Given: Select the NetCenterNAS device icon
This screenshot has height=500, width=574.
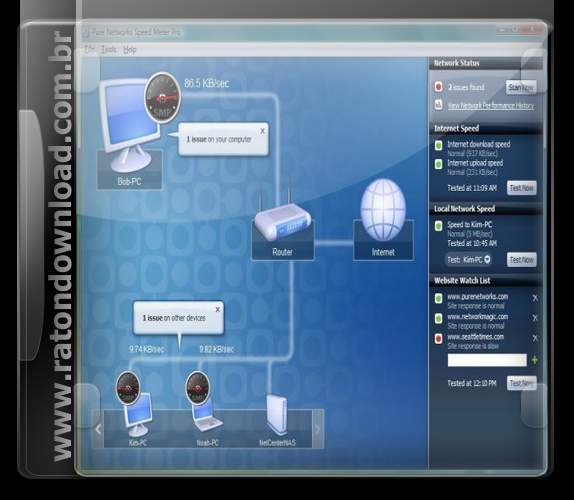Looking at the screenshot, I should (x=277, y=415).
